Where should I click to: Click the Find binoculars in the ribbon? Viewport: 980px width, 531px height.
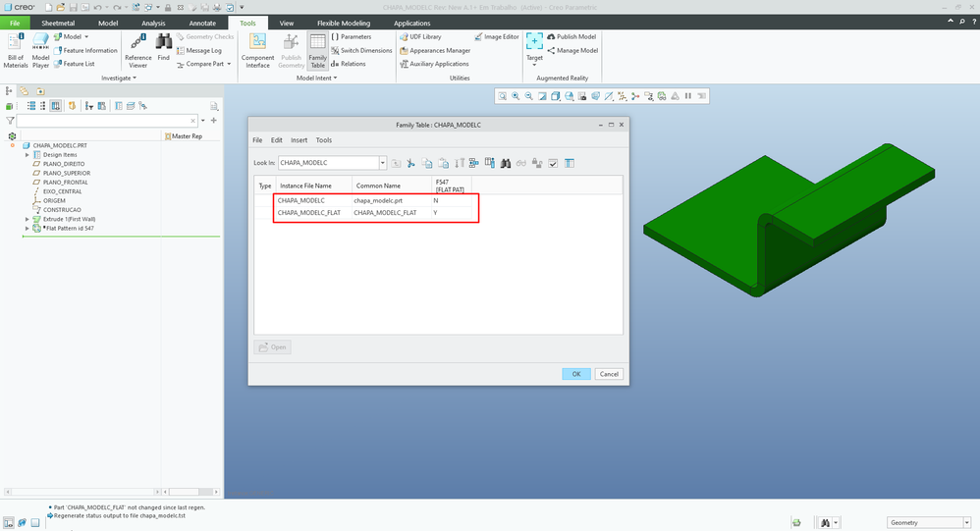(164, 47)
